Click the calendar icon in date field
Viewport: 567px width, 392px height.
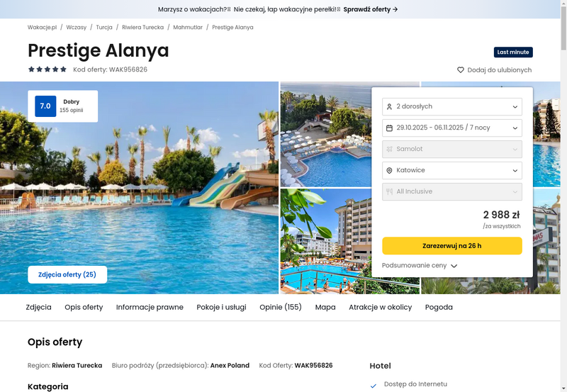(389, 128)
